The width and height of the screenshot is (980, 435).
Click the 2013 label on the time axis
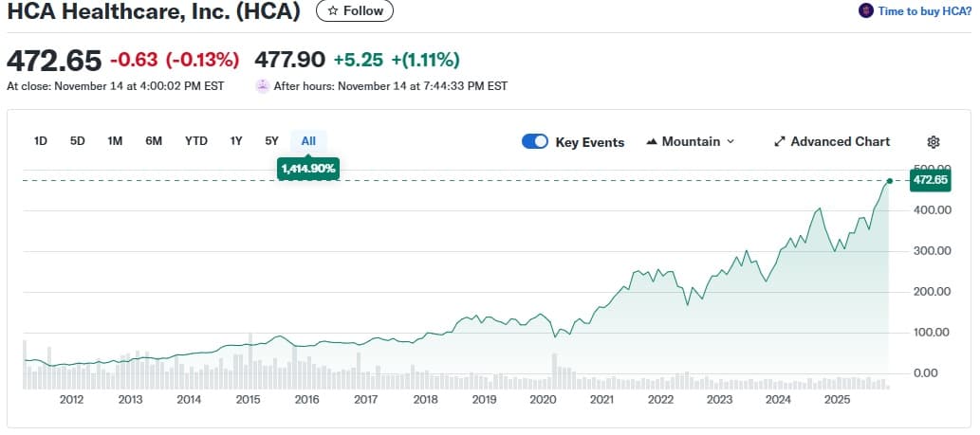(130, 399)
